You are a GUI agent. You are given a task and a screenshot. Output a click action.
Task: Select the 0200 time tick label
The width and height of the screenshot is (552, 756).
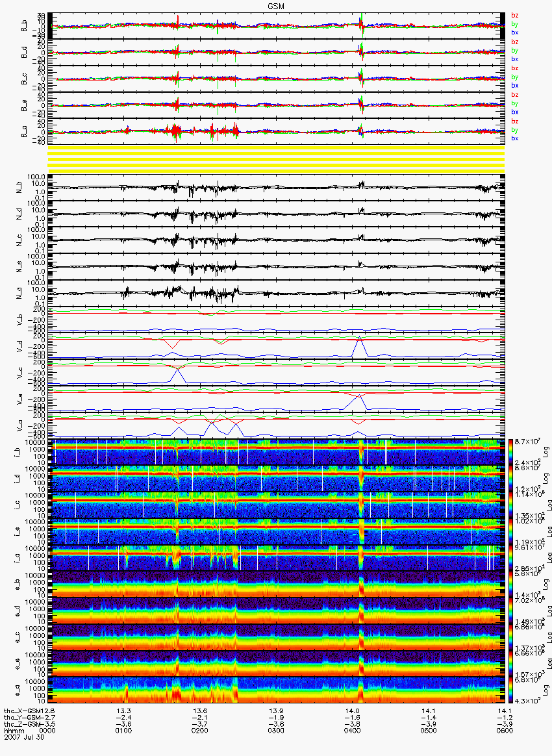point(199,731)
